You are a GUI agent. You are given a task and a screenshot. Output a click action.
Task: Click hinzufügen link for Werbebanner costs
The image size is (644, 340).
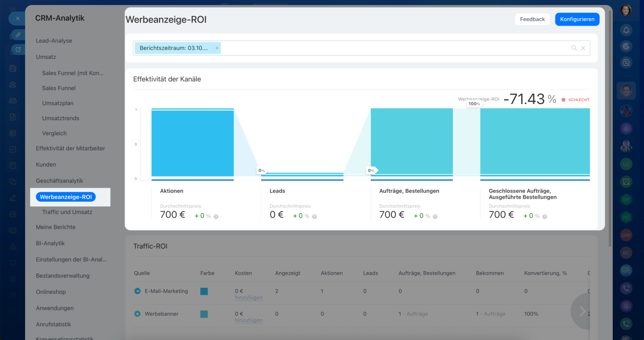click(x=249, y=320)
